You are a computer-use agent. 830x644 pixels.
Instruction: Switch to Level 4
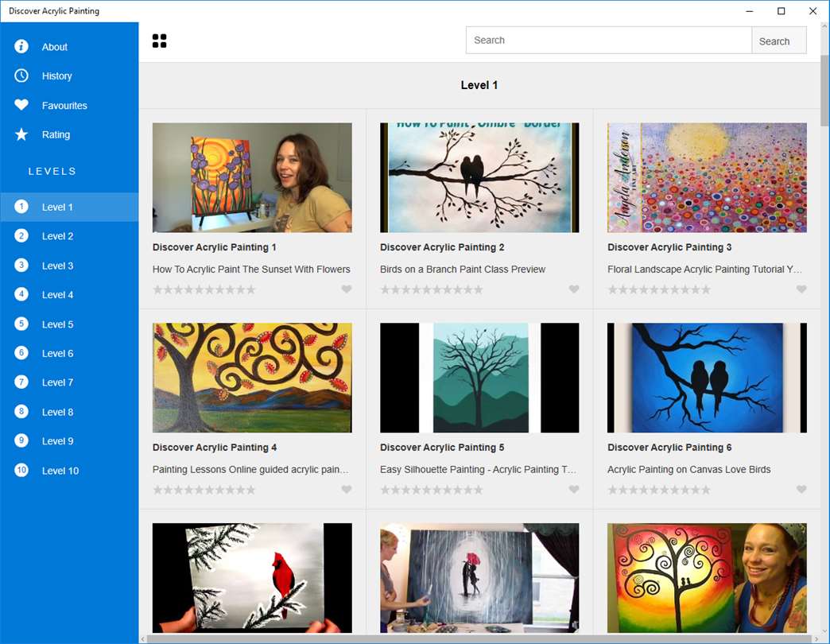[69, 295]
